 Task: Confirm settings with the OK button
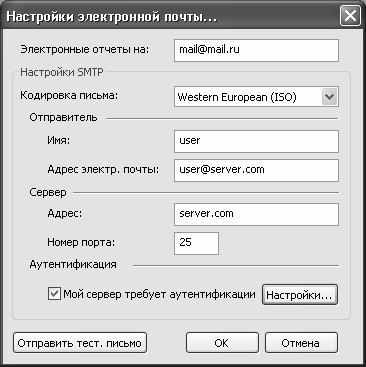point(222,343)
